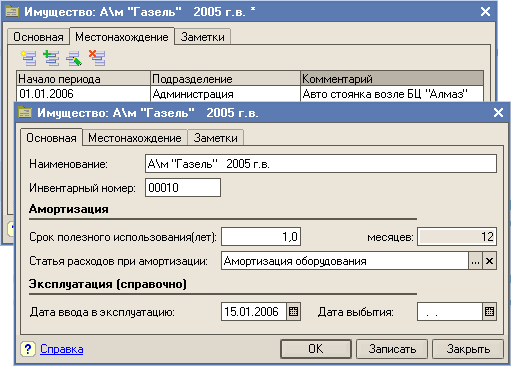Switch to Основная tab in back window
The width and height of the screenshot is (511, 366).
[x=38, y=37]
